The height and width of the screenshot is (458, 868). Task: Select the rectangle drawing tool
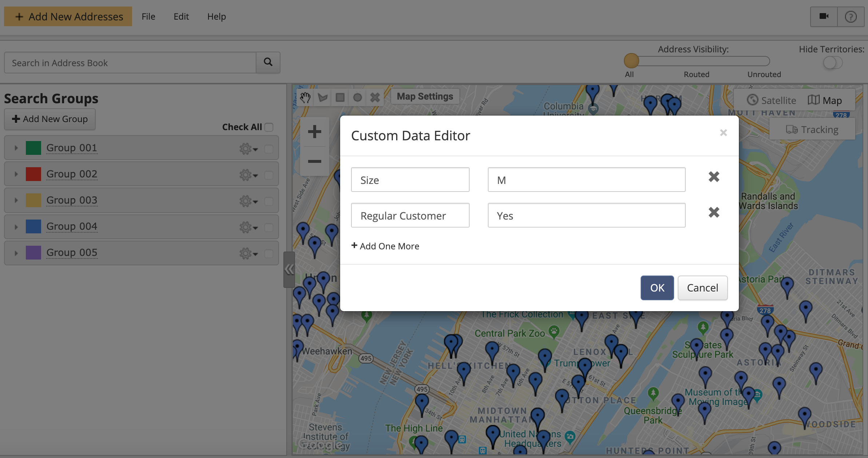pyautogui.click(x=340, y=97)
